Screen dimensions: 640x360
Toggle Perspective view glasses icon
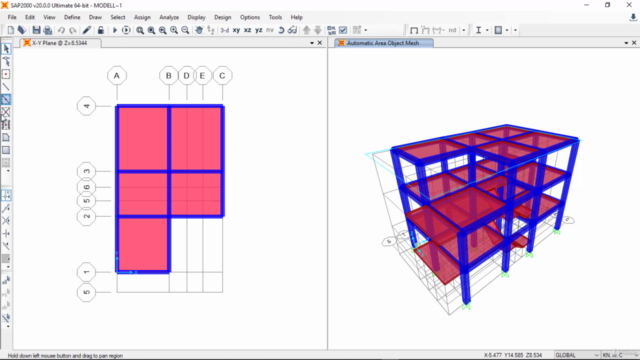coord(292,30)
